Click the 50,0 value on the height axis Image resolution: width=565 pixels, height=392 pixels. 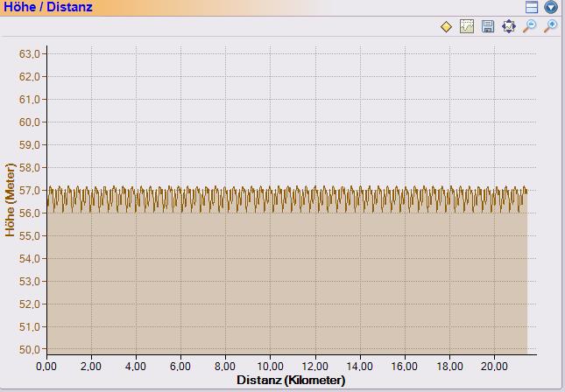click(30, 350)
